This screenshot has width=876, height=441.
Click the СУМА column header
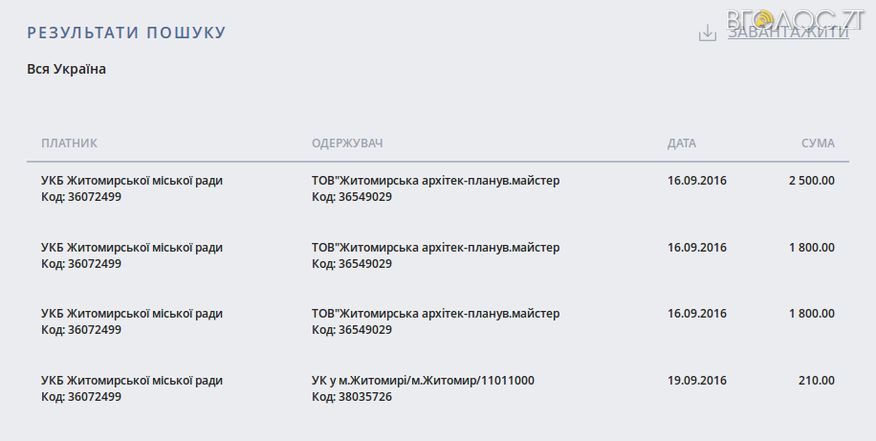pos(818,143)
